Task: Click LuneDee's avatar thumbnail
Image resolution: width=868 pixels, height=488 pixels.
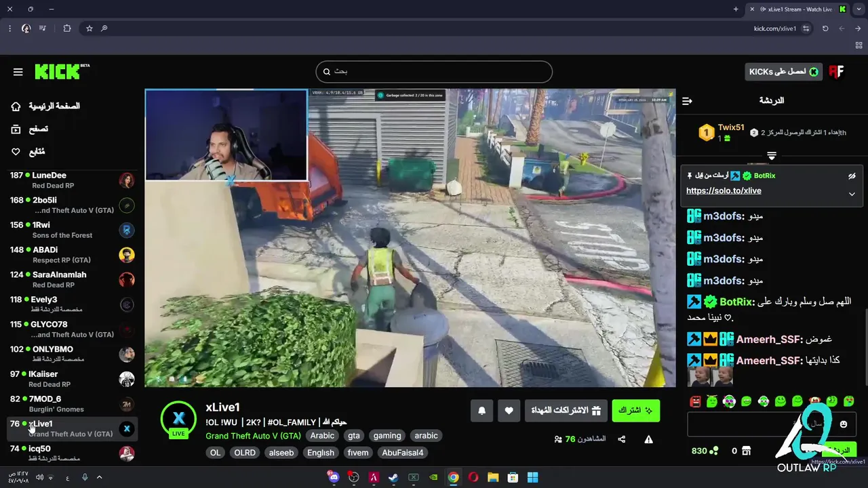Action: [127, 180]
